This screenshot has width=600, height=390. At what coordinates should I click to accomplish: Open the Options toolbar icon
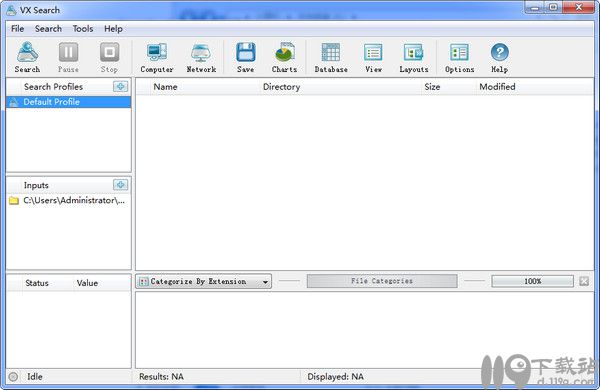460,57
